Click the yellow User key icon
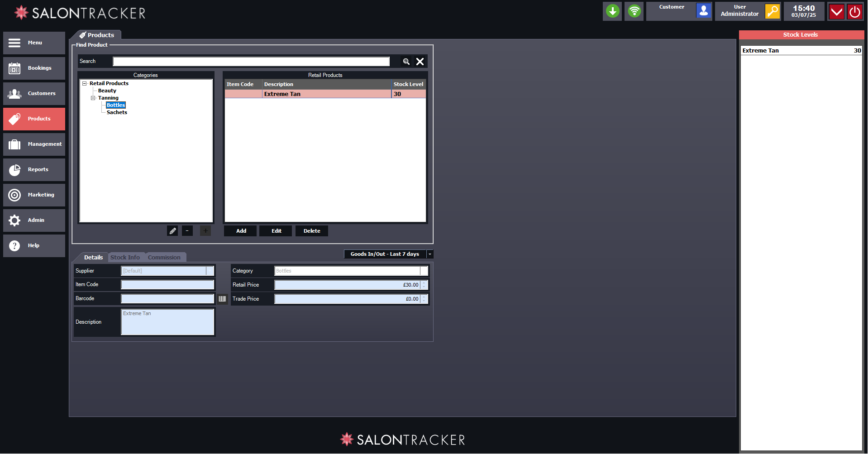 [x=773, y=11]
